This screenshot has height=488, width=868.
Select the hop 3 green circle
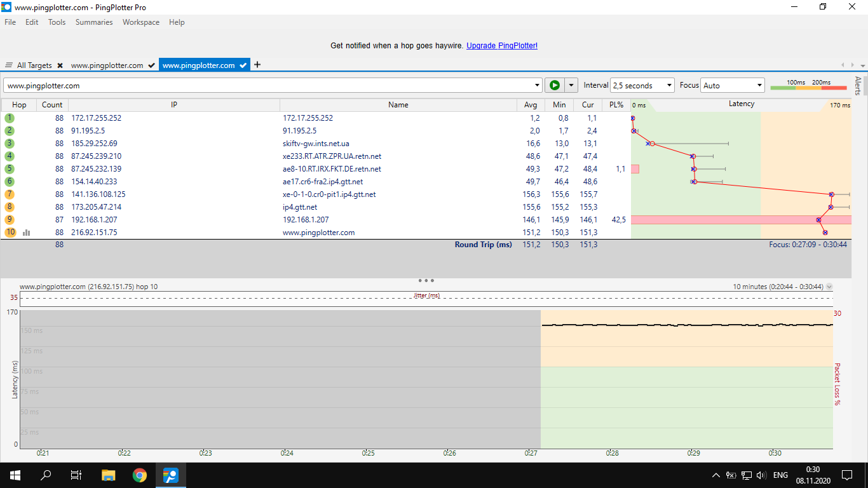point(10,144)
